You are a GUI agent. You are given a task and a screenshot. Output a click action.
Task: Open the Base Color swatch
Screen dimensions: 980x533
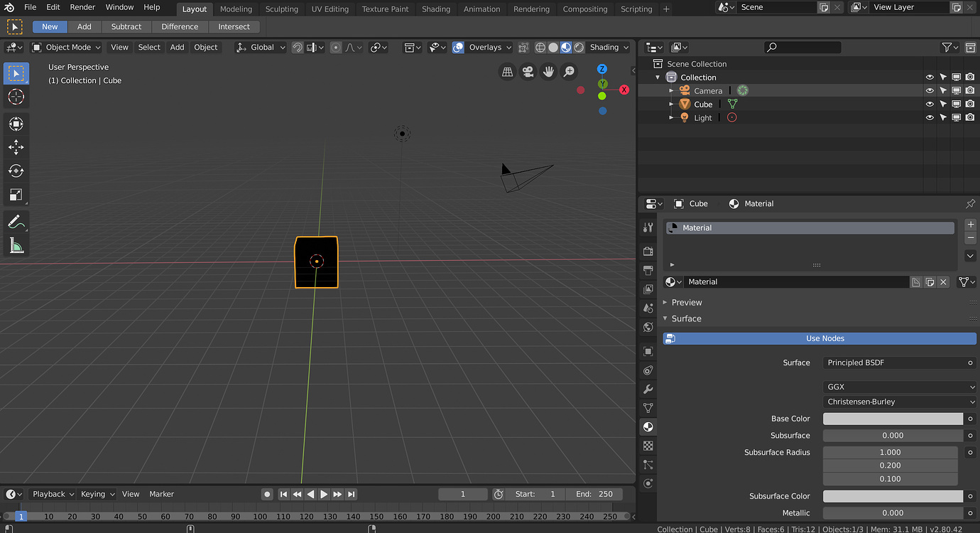click(893, 419)
